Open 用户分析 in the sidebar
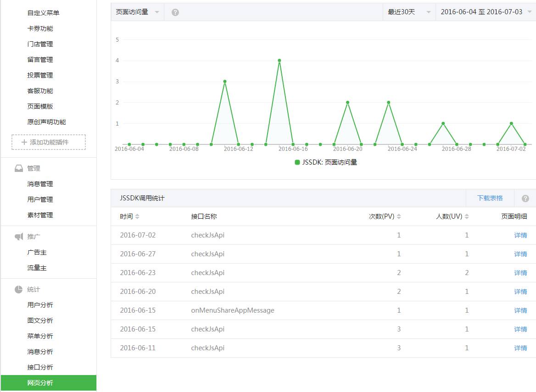 pyautogui.click(x=40, y=305)
